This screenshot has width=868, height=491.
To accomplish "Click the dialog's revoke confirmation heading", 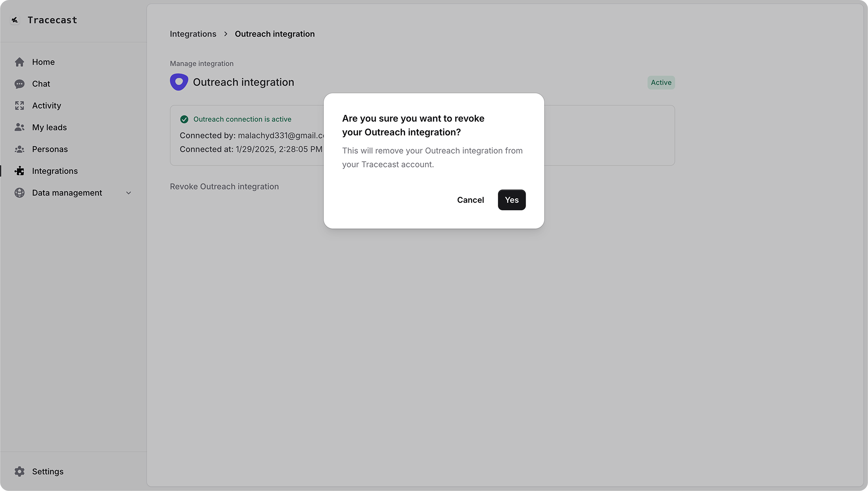I will 413,125.
